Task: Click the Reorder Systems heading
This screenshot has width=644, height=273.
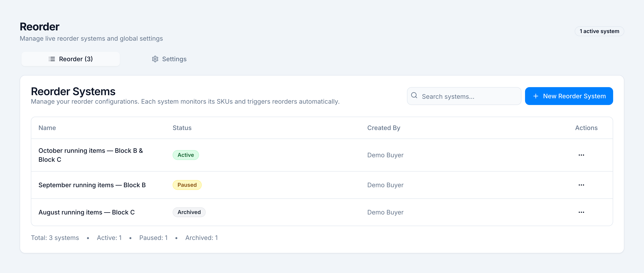Action: coord(73,91)
